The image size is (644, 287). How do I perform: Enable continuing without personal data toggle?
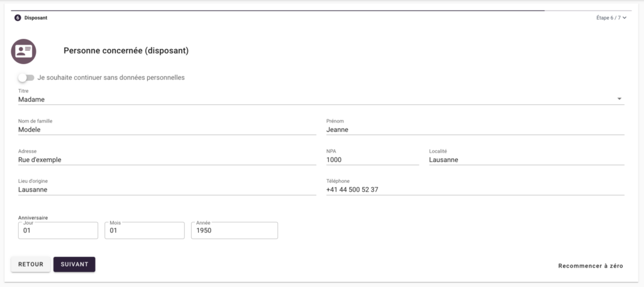coord(26,78)
